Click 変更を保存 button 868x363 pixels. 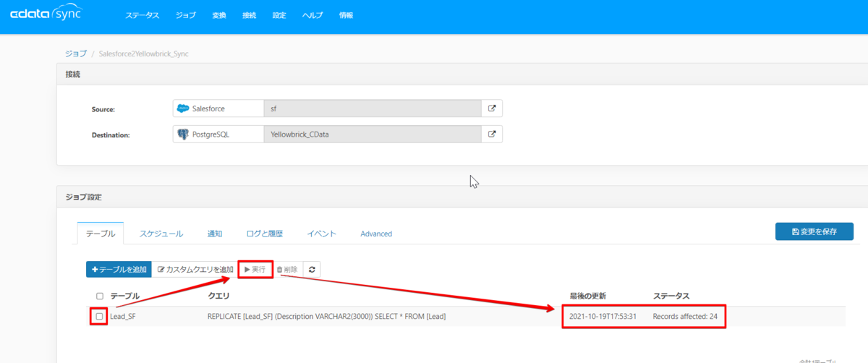[x=814, y=231]
